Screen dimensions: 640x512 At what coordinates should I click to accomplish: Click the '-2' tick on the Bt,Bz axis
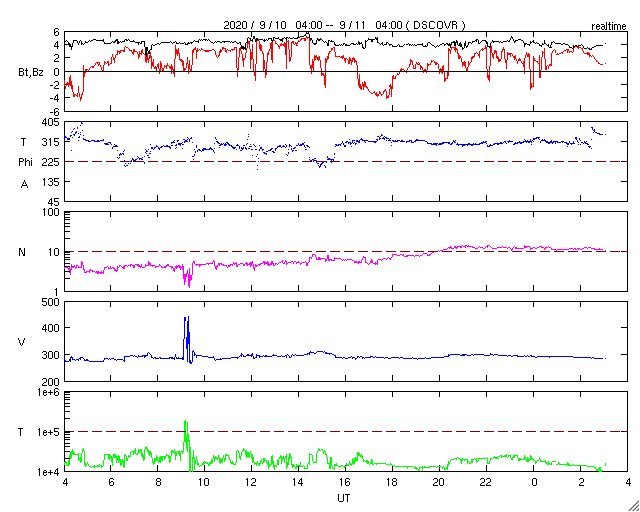[55, 85]
